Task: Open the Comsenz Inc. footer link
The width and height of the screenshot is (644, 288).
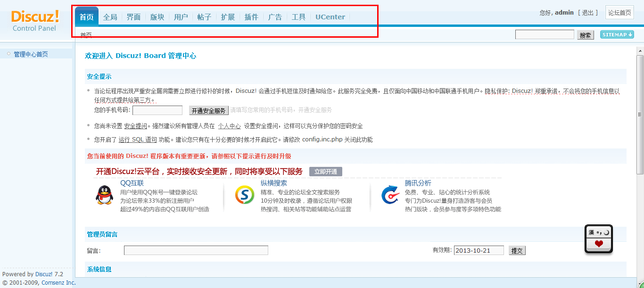Action: click(58, 282)
